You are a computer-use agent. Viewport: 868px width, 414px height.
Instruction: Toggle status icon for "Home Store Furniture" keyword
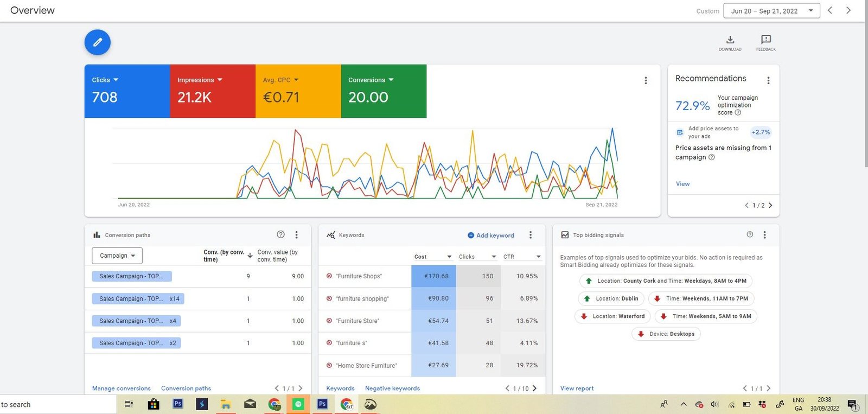coord(329,366)
